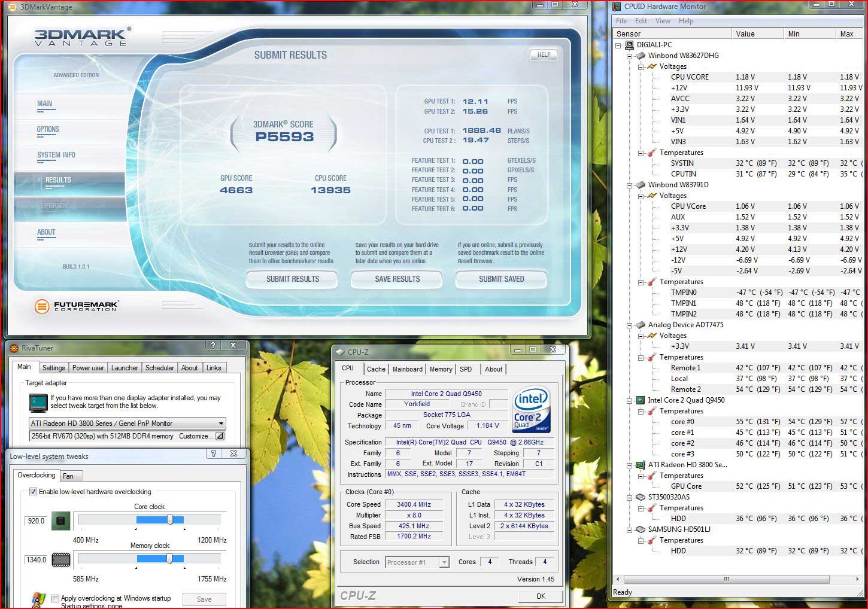Collapse the SAMSUNG HD501LJ node
The width and height of the screenshot is (868, 609).
[x=630, y=529]
